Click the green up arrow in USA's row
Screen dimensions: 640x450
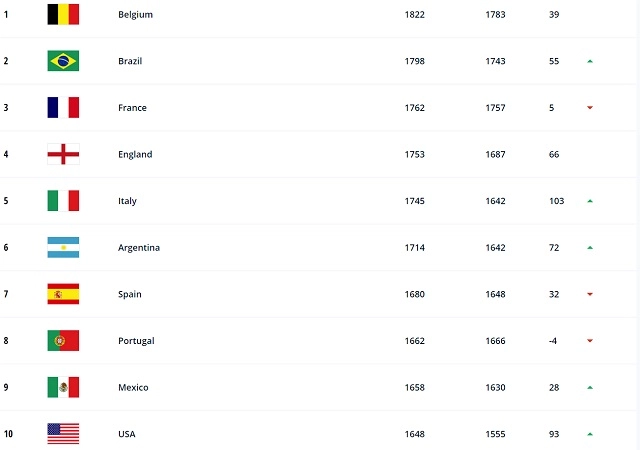point(590,434)
